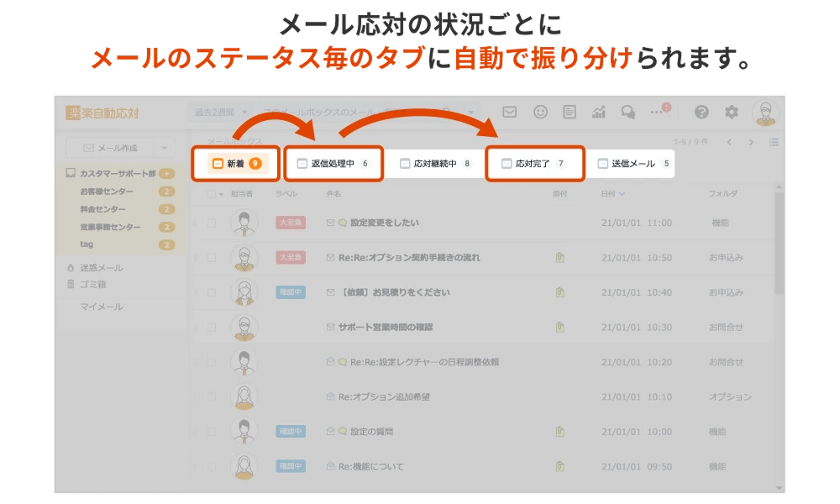
Task: Click the mail list vertical scrollbar
Action: (x=779, y=244)
